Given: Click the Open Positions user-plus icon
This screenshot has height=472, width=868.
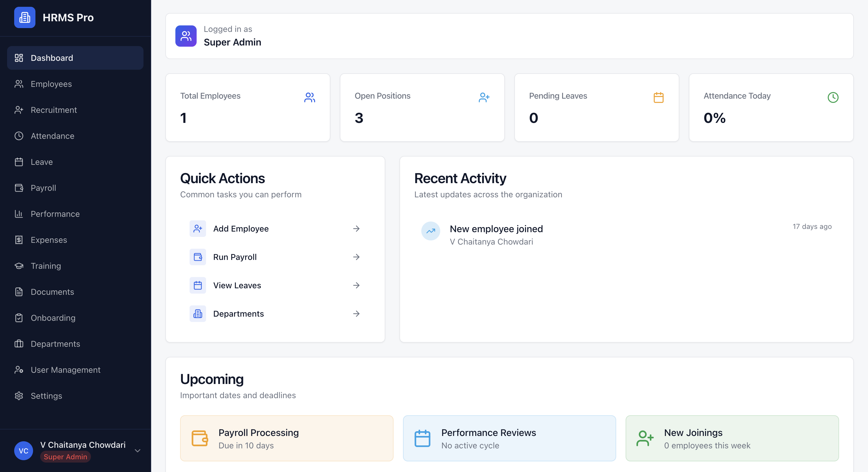Looking at the screenshot, I should click(484, 97).
